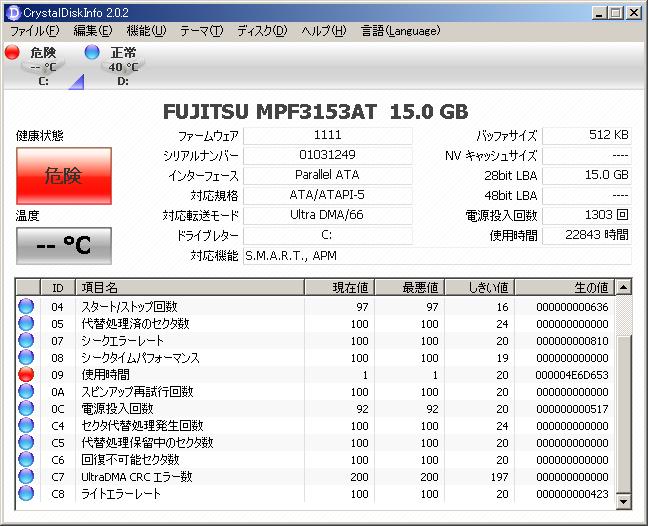The height and width of the screenshot is (526, 648).
Task: Click the attribute list scrollbar thumb
Action: click(x=623, y=414)
